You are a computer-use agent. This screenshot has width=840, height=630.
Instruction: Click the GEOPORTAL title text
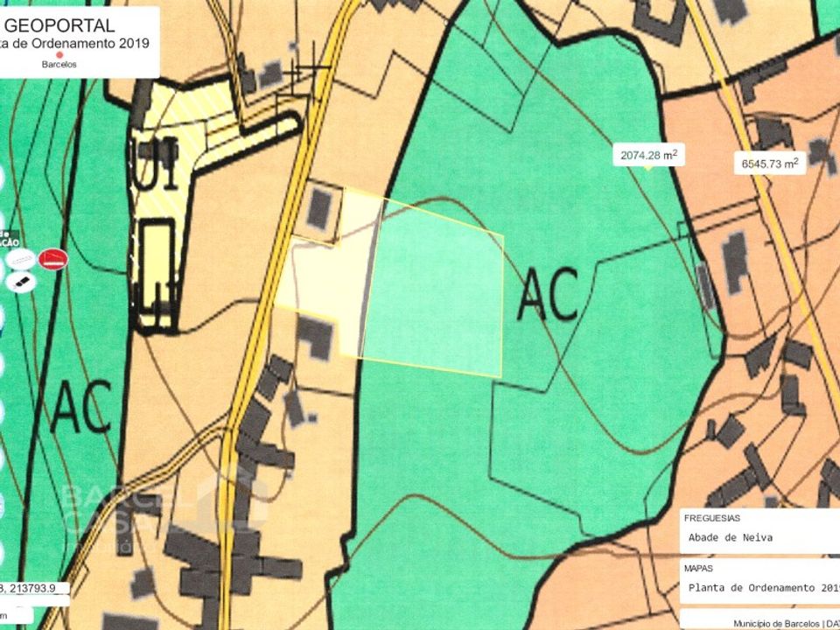(x=59, y=25)
